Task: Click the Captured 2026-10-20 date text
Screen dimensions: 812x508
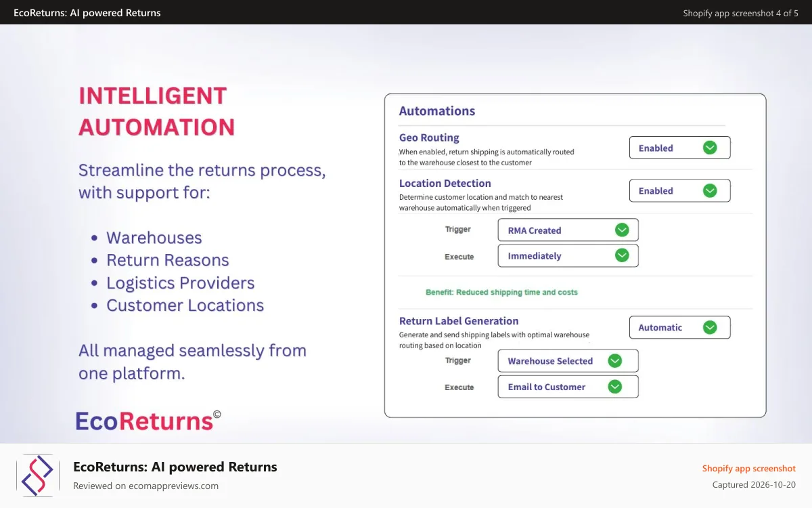Action: tap(754, 485)
